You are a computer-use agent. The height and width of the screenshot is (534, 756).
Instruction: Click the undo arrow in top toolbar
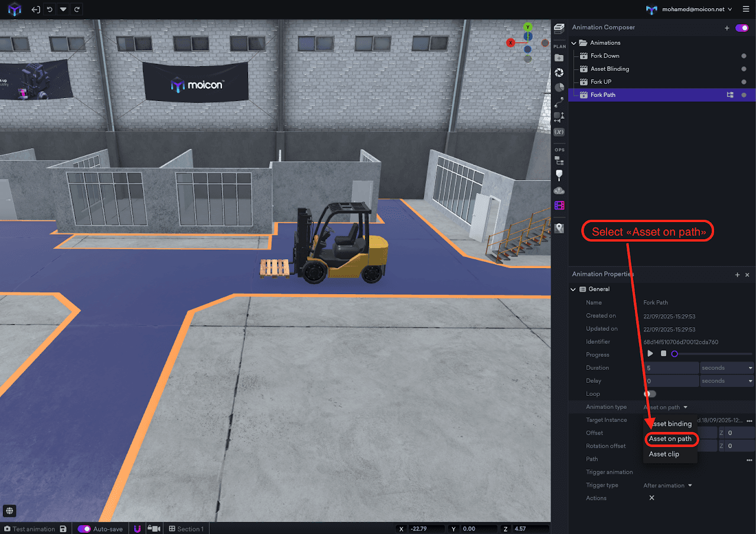pyautogui.click(x=50, y=9)
